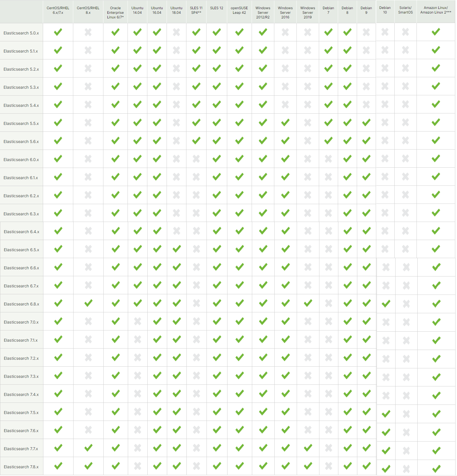Click the checkmark for Elasticsearch 5.5.x under Windows Server 2016

(285, 123)
